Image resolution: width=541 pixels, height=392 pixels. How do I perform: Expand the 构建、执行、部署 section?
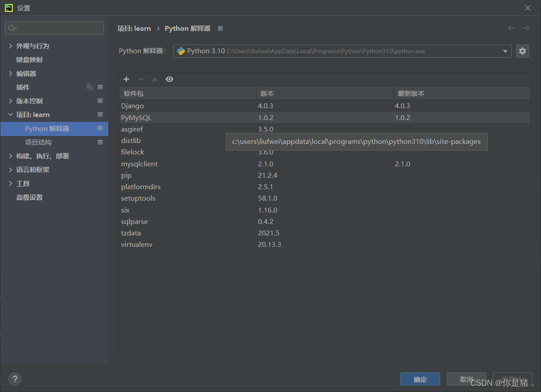tap(11, 156)
